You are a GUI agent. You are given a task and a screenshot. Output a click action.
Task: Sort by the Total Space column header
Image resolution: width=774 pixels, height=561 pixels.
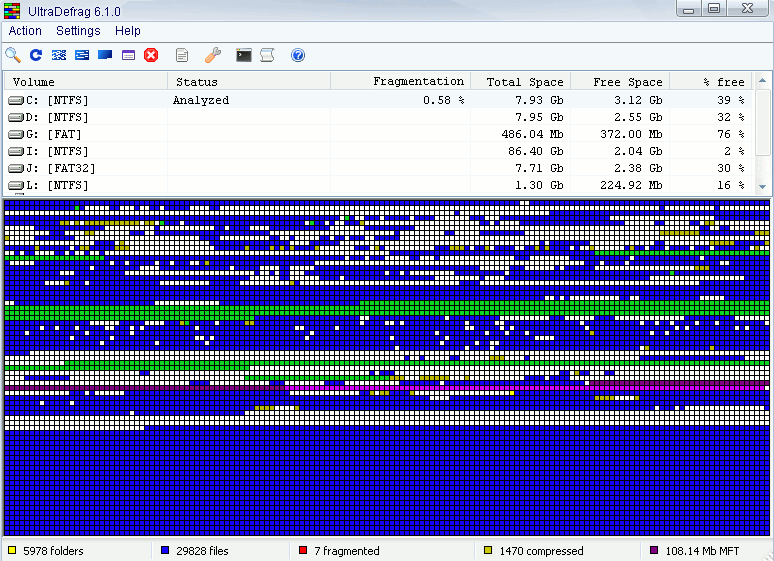521,81
